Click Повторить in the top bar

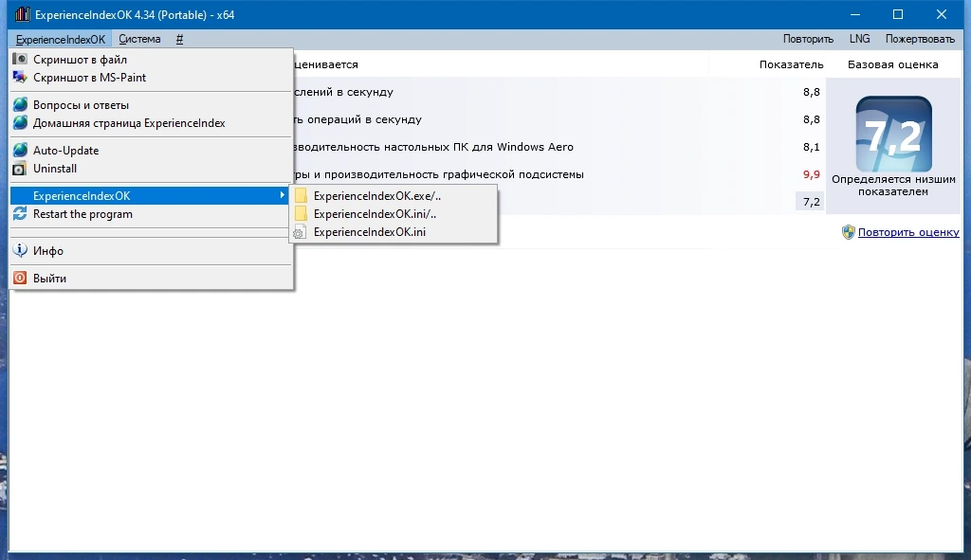(808, 39)
